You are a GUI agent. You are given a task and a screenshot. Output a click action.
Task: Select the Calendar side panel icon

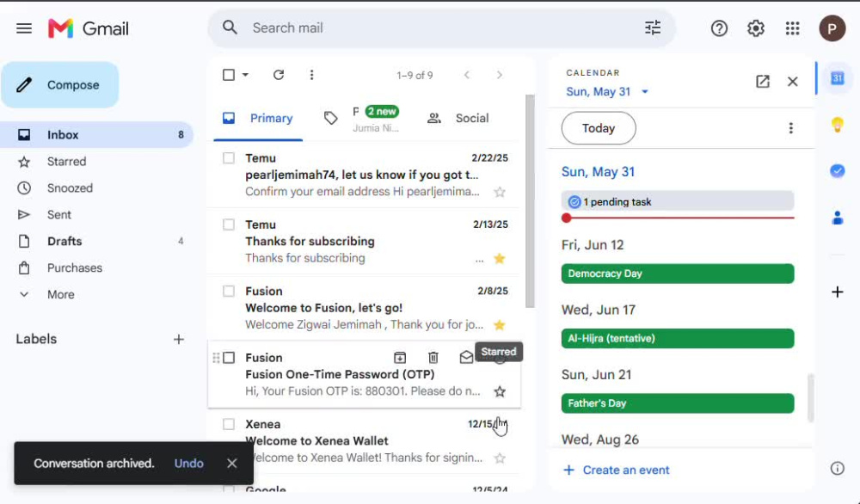pyautogui.click(x=837, y=78)
